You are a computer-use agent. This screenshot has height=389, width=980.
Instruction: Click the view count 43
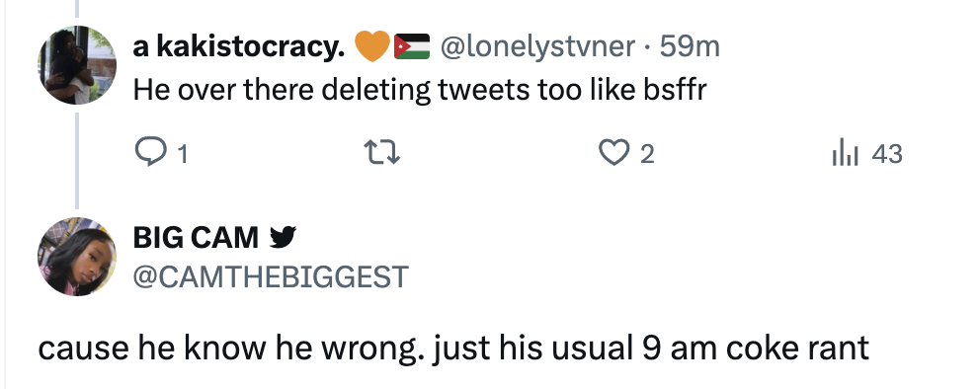point(887,154)
